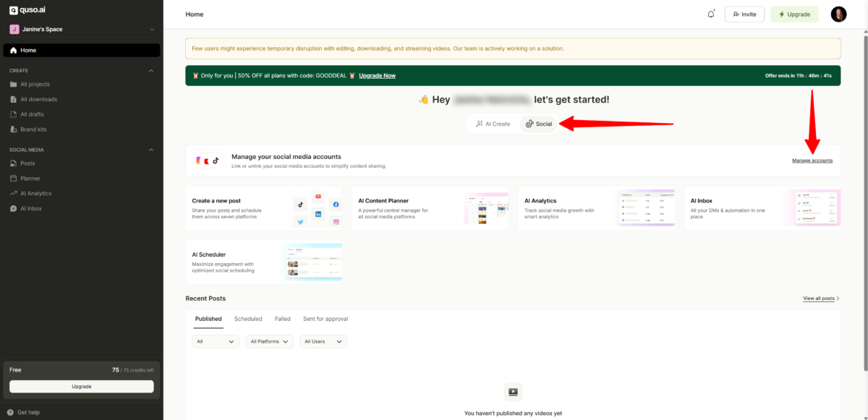Collapse the SOCIAL MEDIA sidebar section
868x420 pixels.
(x=151, y=150)
